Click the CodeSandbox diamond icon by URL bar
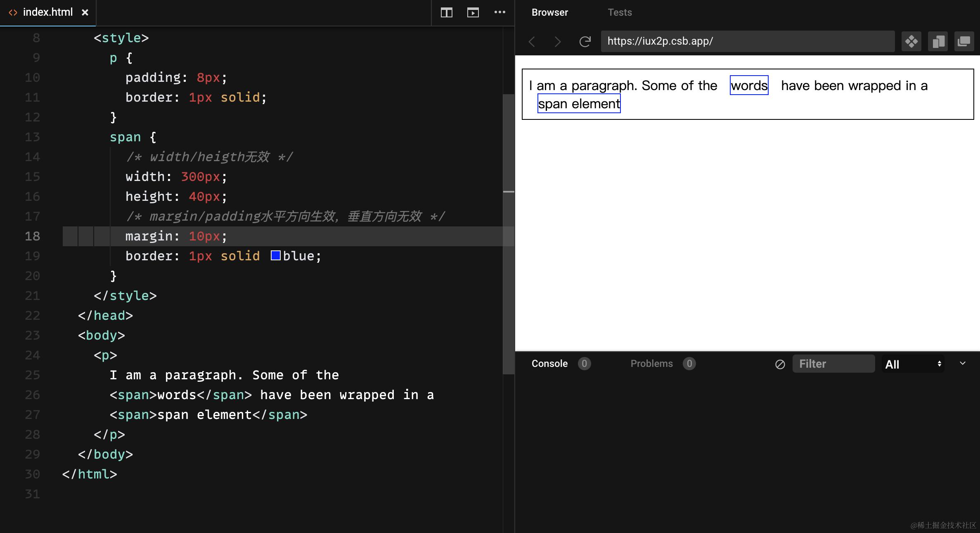Image resolution: width=980 pixels, height=533 pixels. (x=911, y=41)
